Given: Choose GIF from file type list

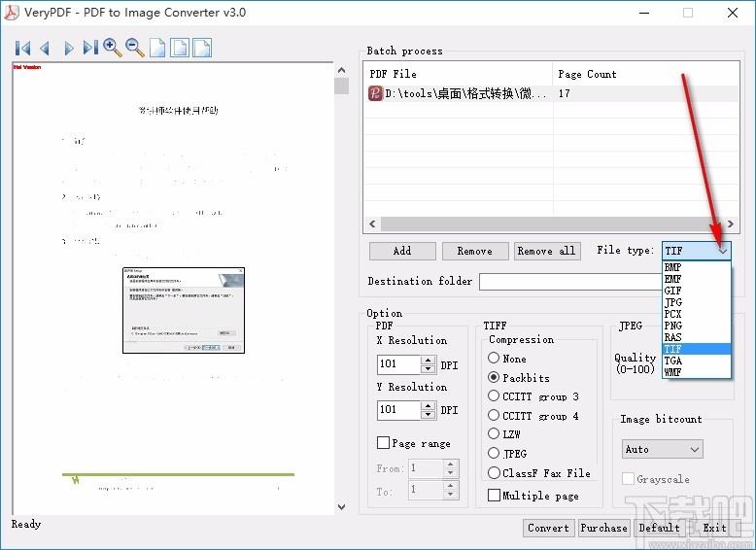Looking at the screenshot, I should click(x=696, y=291).
